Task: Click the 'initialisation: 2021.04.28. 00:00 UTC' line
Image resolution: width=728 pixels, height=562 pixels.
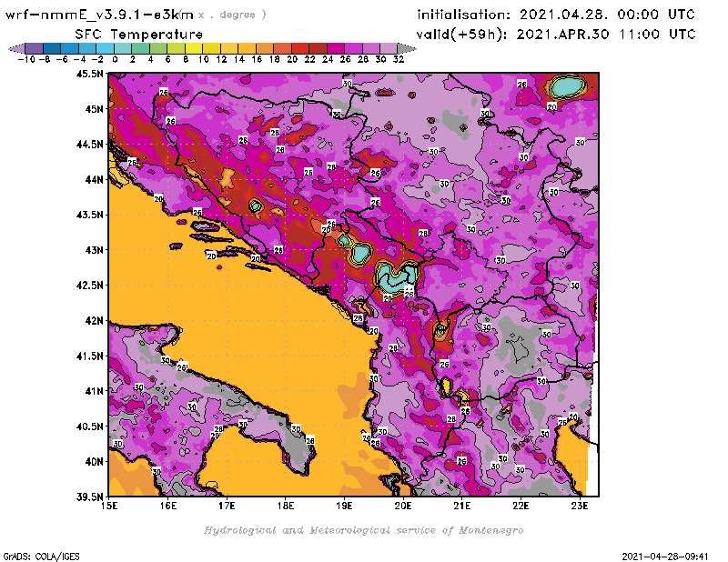Action: click(556, 15)
